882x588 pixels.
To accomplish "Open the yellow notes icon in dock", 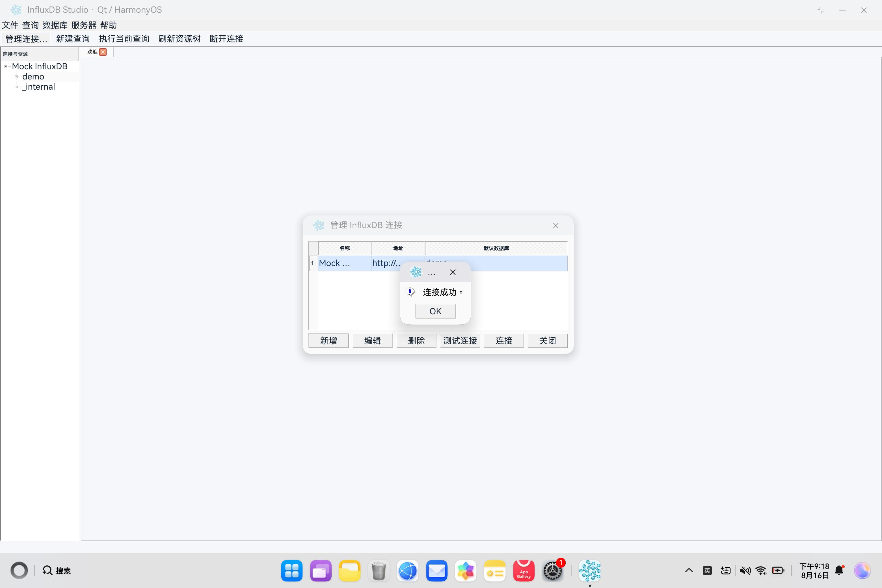I will coord(495,571).
